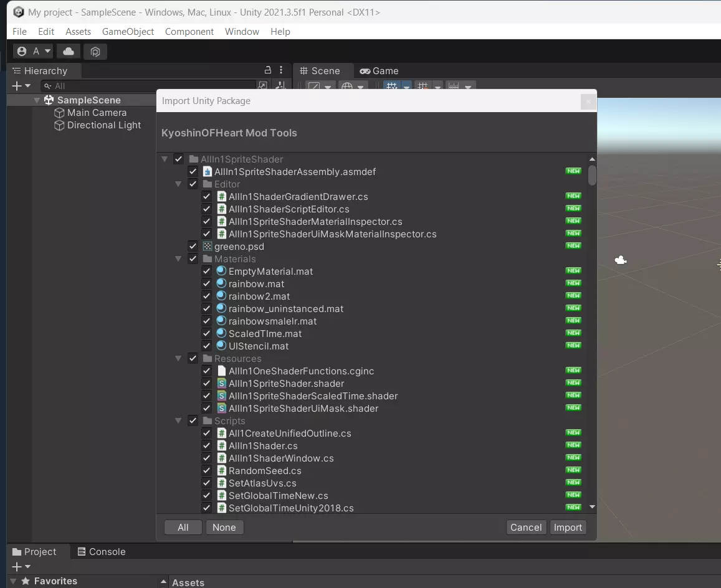The image size is (721, 588).
Task: Switch to the Game tab
Action: 379,71
